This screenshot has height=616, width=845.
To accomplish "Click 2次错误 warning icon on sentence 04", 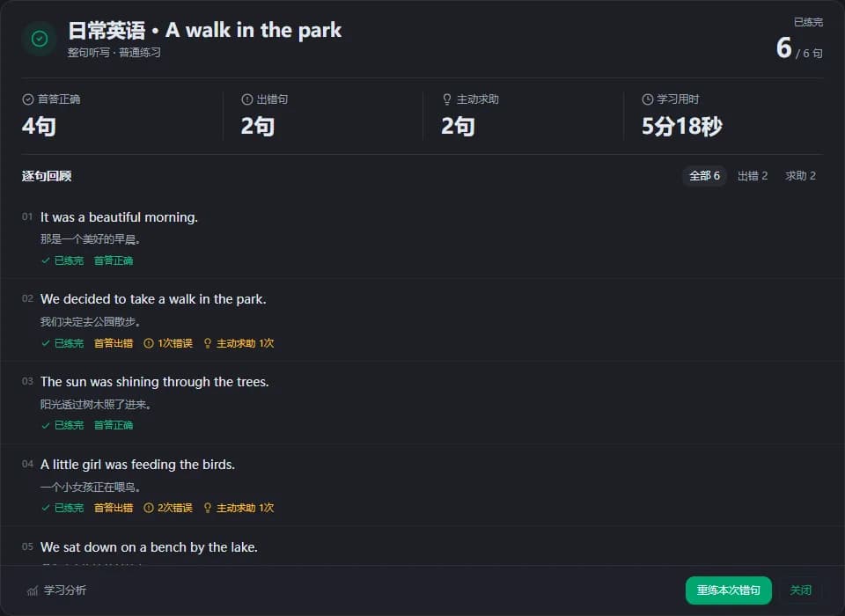I will pos(148,509).
